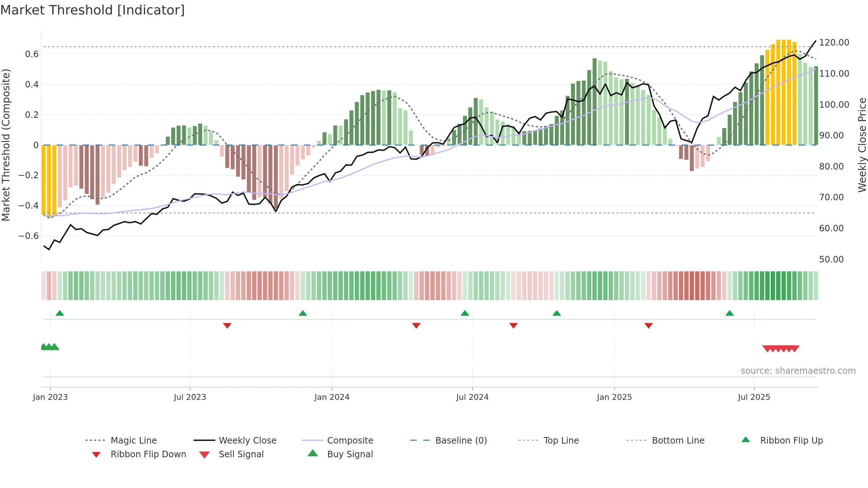
Task: Toggle the Magic Line legend entry
Action: coord(121,440)
